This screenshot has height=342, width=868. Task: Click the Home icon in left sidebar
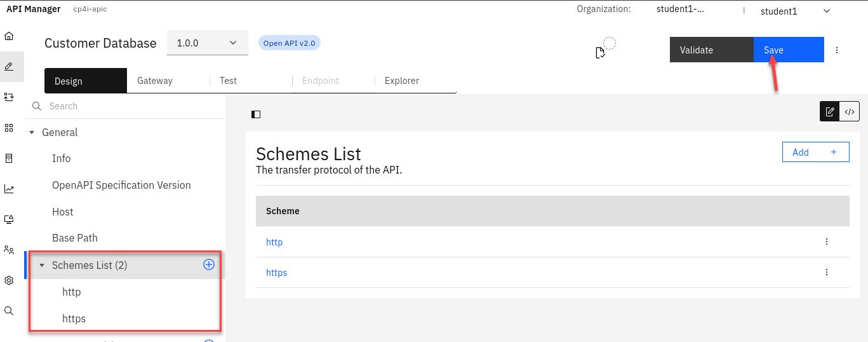tap(9, 36)
